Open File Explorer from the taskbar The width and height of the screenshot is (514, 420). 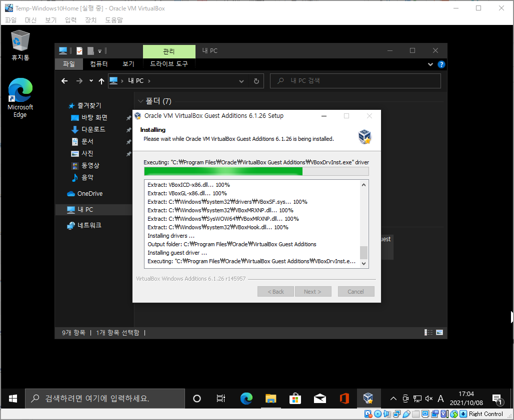pyautogui.click(x=271, y=399)
